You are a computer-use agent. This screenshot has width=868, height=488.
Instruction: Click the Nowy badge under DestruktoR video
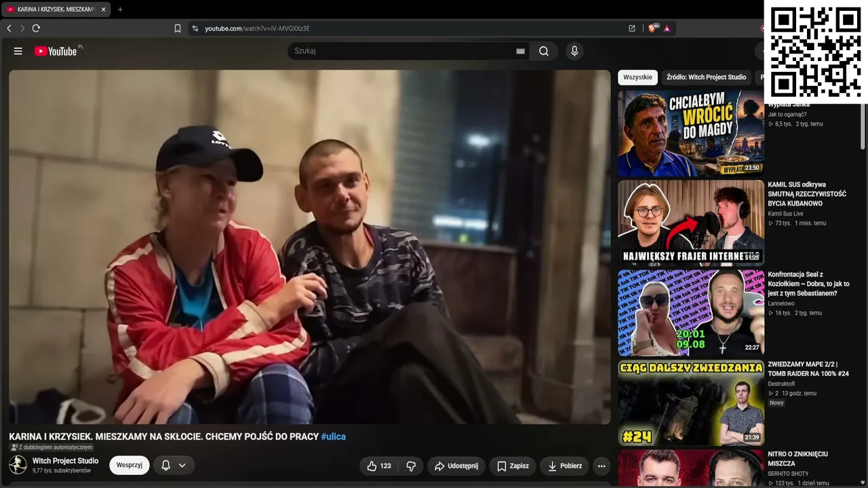click(776, 403)
